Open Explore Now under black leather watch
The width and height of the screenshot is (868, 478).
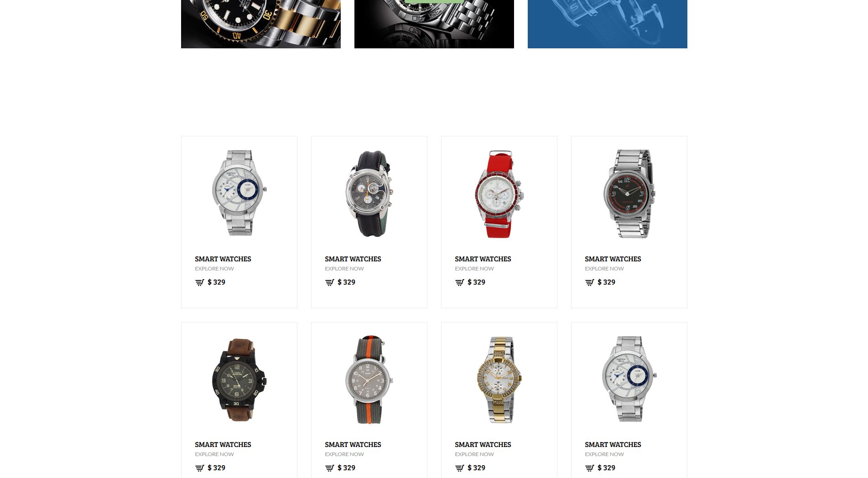[x=344, y=269]
